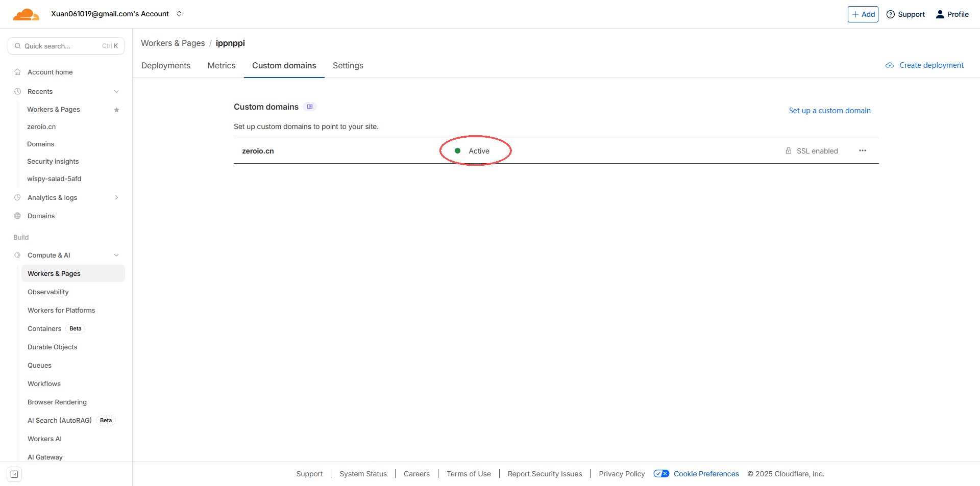The height and width of the screenshot is (486, 980).
Task: Open AI Gateway
Action: pyautogui.click(x=45, y=457)
